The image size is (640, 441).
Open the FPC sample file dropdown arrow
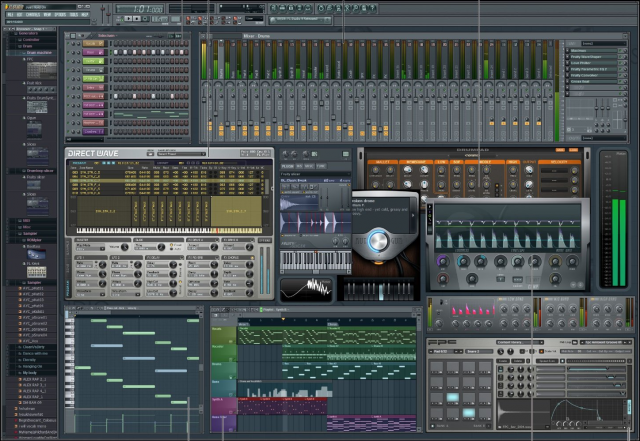tap(547, 427)
